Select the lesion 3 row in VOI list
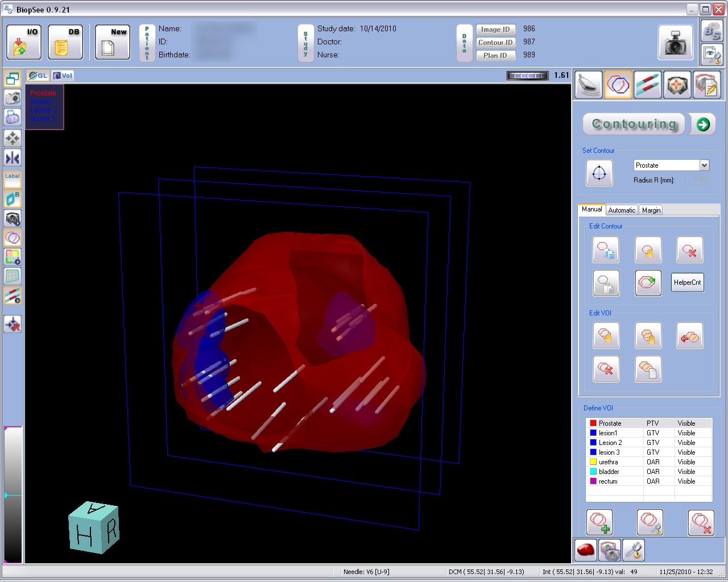The image size is (728, 582). [x=649, y=452]
